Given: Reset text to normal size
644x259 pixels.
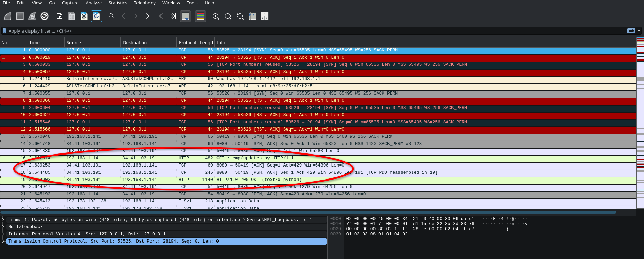Looking at the screenshot, I should [x=240, y=16].
